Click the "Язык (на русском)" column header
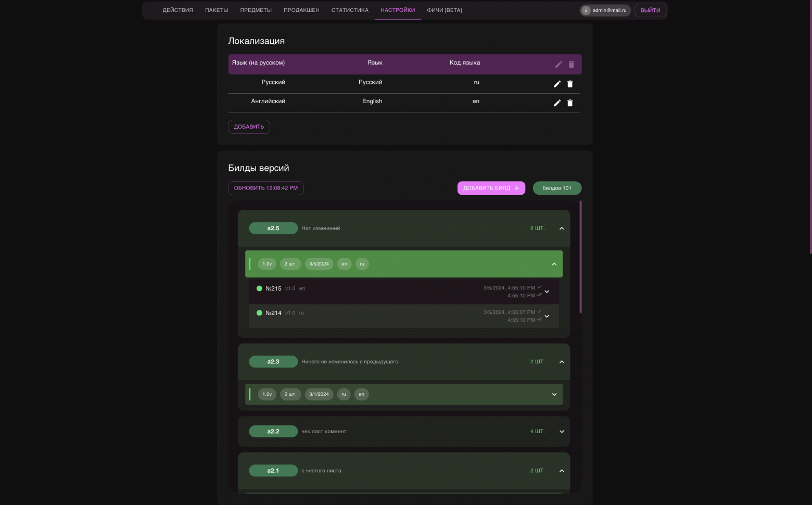Image resolution: width=812 pixels, height=505 pixels. [258, 63]
